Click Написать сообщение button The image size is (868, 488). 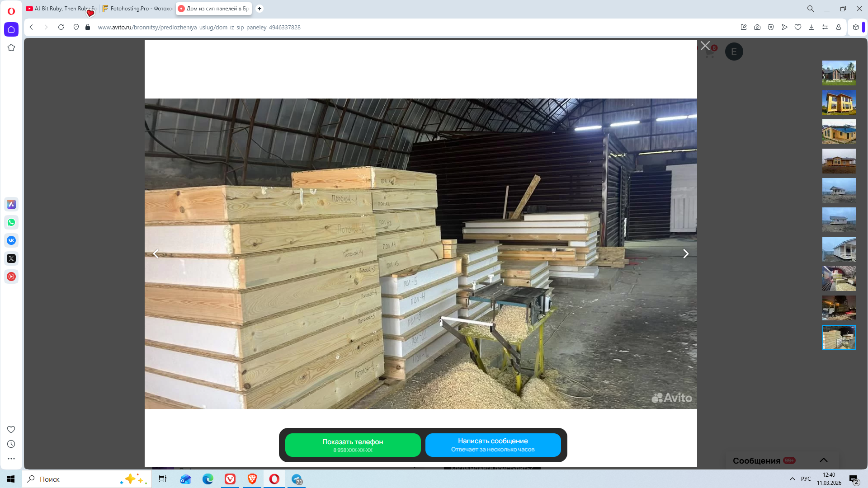pyautogui.click(x=493, y=445)
